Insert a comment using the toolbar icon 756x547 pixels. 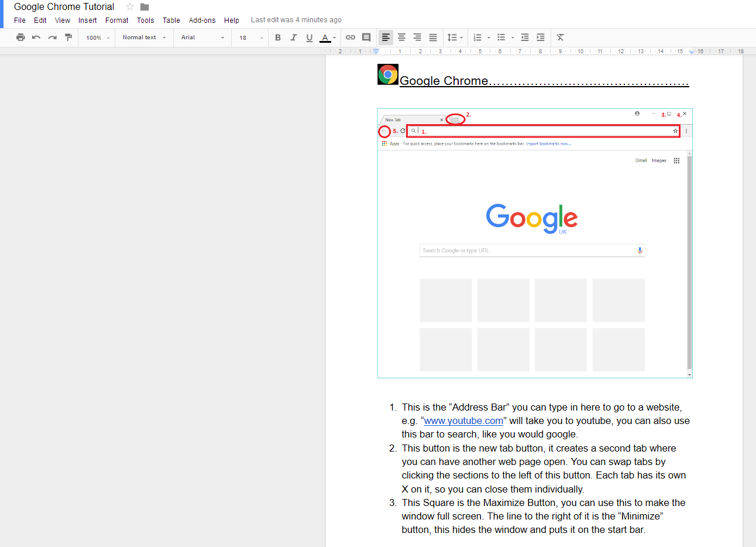click(366, 37)
